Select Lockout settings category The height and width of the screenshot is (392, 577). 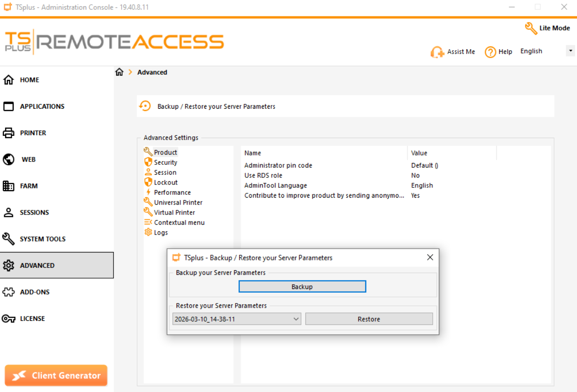tap(166, 183)
